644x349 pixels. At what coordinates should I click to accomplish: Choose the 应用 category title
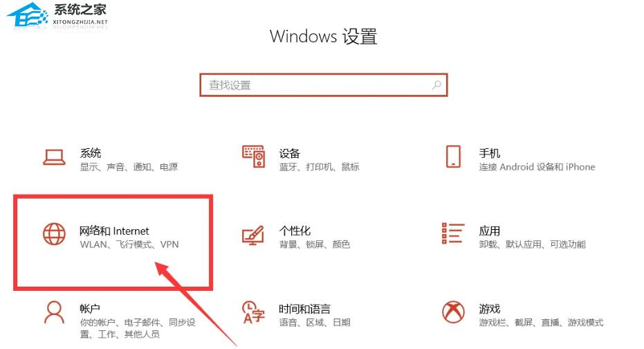[x=490, y=231]
